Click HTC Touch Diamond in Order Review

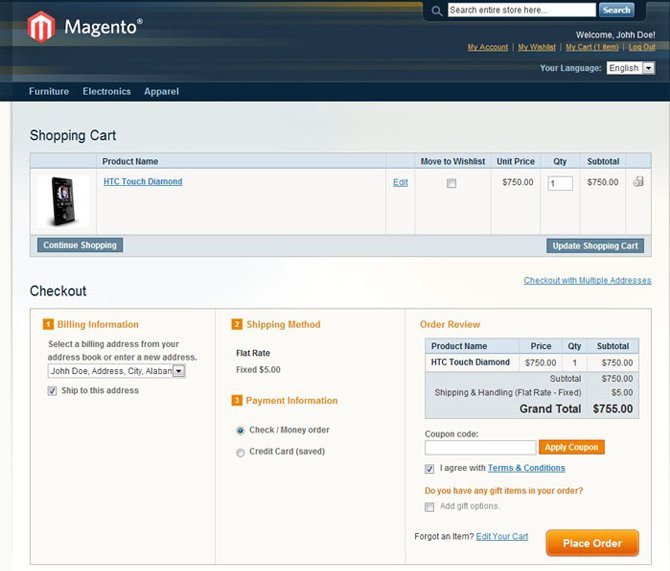tap(470, 362)
